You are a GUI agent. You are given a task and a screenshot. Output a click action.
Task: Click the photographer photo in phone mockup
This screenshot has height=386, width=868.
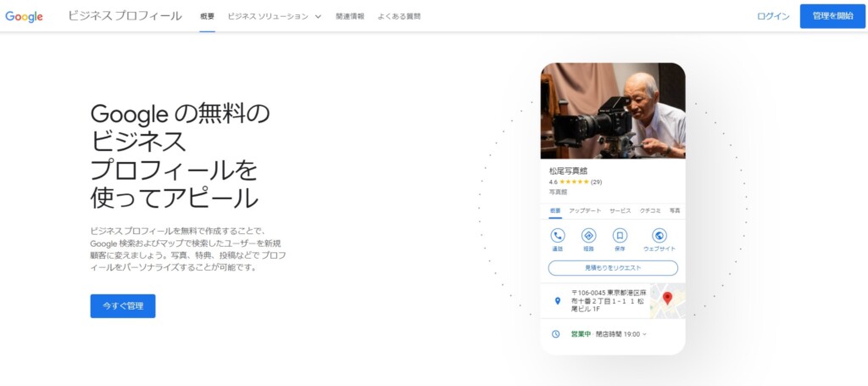(613, 111)
